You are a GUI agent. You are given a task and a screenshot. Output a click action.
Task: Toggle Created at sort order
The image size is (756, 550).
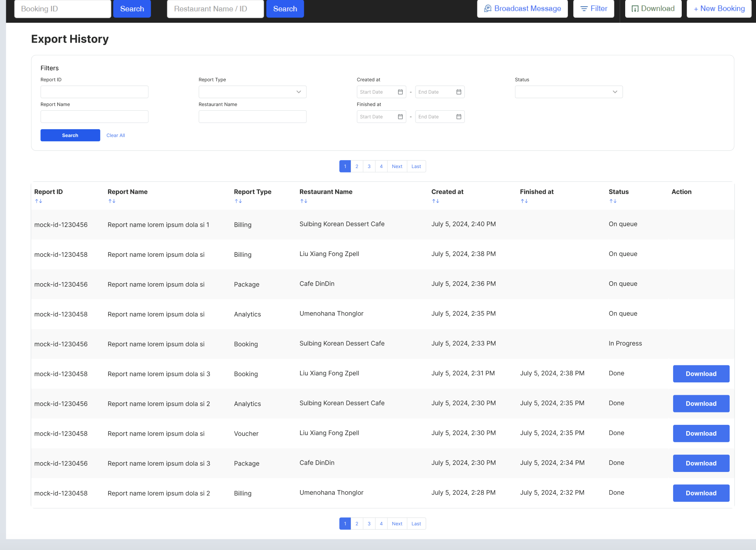[x=435, y=201]
